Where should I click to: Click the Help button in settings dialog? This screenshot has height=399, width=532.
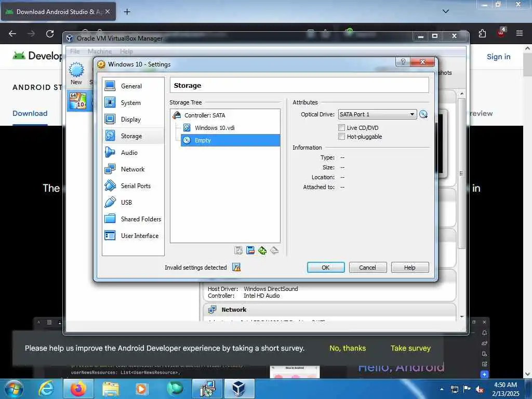[x=409, y=268]
